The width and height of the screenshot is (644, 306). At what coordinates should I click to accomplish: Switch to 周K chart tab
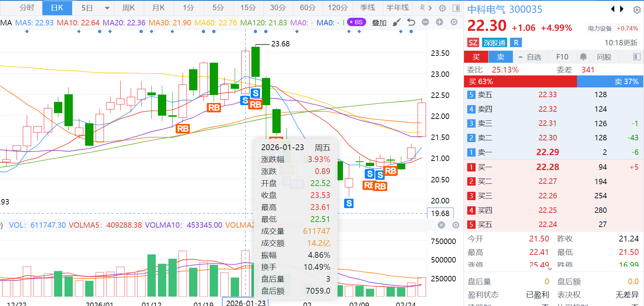coord(129,8)
